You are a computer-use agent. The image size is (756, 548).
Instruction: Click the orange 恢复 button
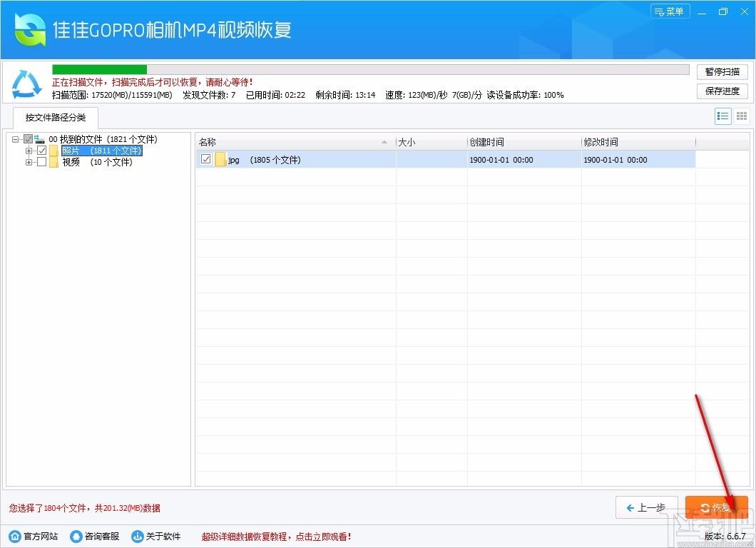(x=716, y=507)
